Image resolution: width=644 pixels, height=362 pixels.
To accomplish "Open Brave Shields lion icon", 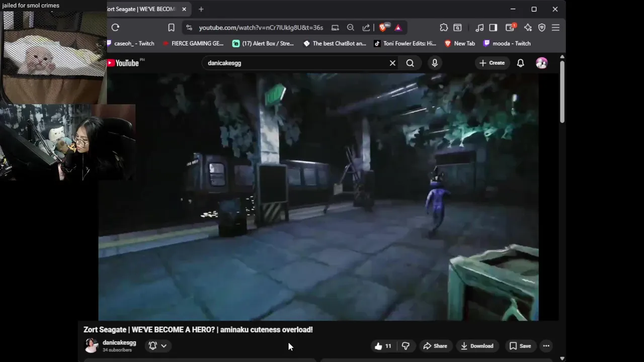I will (383, 28).
